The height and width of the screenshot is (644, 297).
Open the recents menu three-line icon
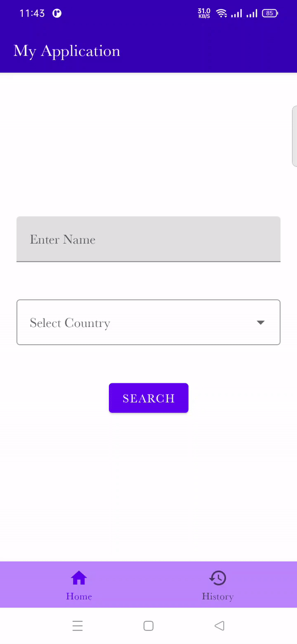click(x=77, y=626)
